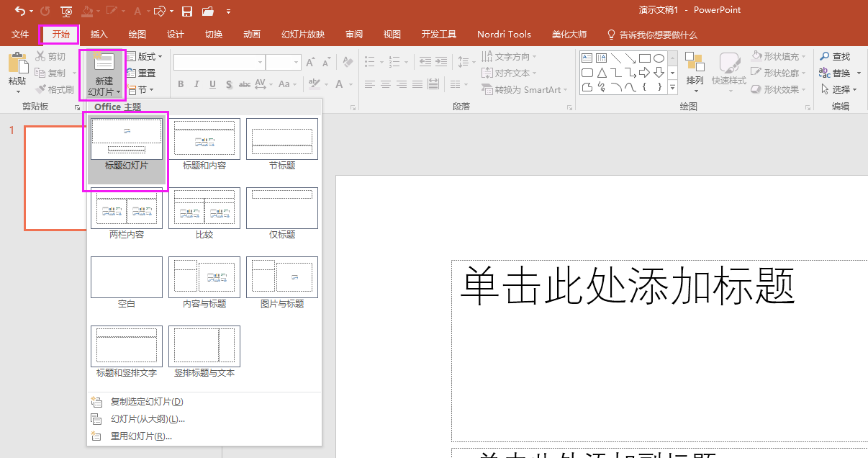Click the Save floppy disk icon
Screen dimensions: 868x458
187,11
